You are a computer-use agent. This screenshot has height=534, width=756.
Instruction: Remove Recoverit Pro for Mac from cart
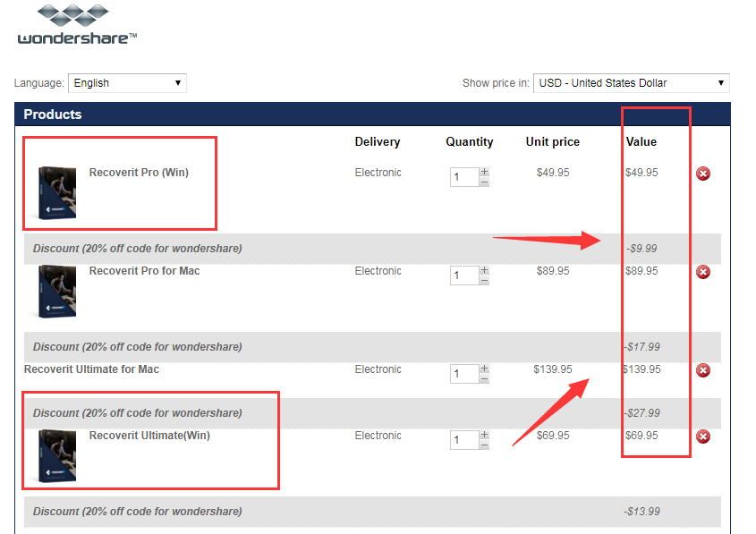click(703, 272)
